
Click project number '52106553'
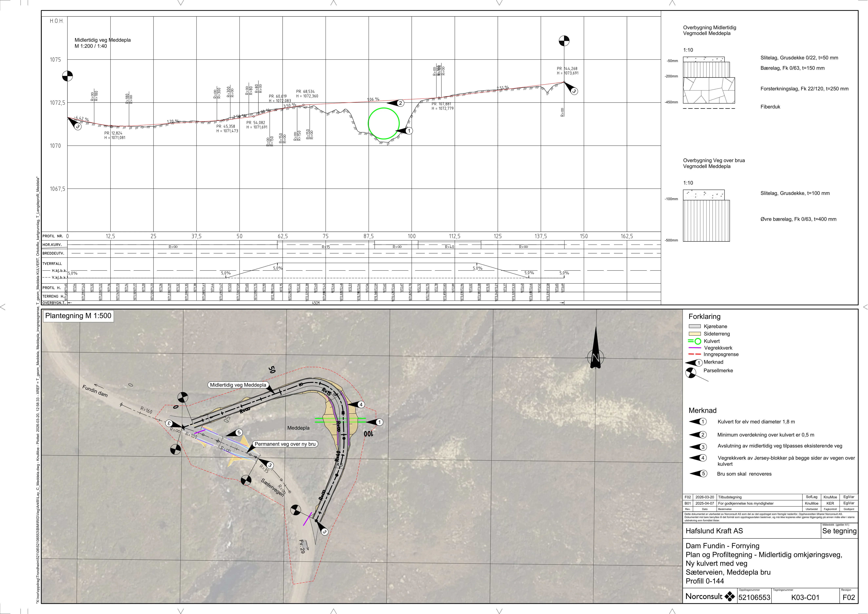(754, 598)
